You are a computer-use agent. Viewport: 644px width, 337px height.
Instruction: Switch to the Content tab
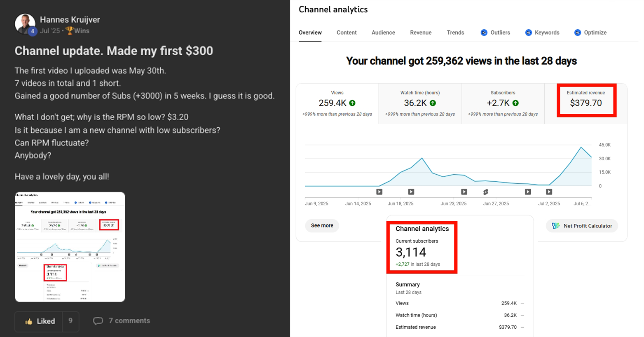point(347,33)
